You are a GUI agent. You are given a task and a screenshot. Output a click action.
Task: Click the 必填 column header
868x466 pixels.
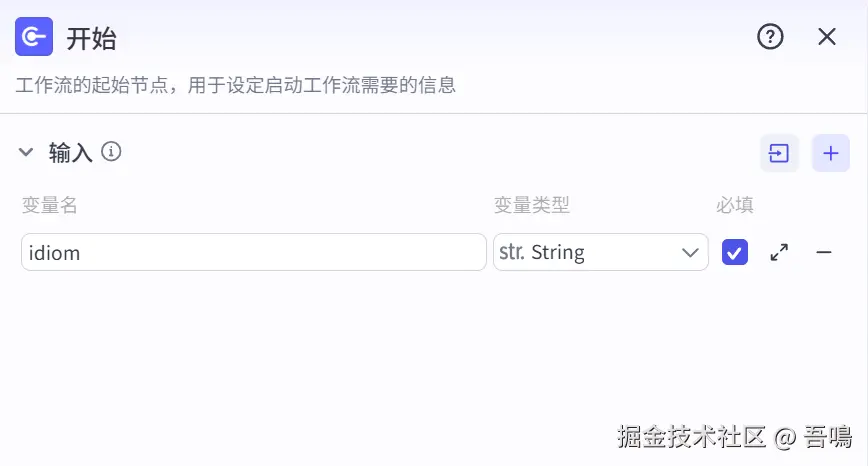coord(735,205)
